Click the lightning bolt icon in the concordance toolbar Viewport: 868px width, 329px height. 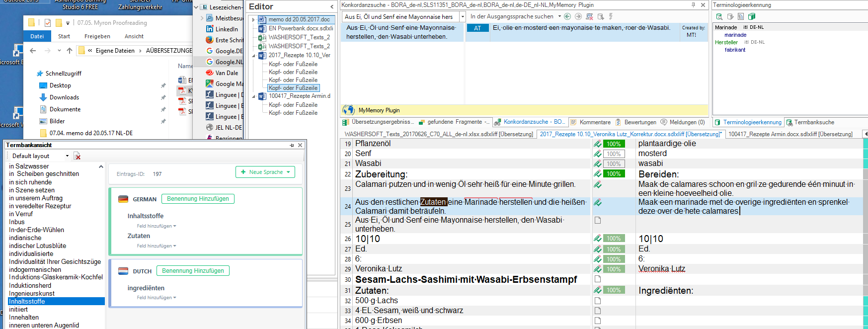[x=611, y=16]
